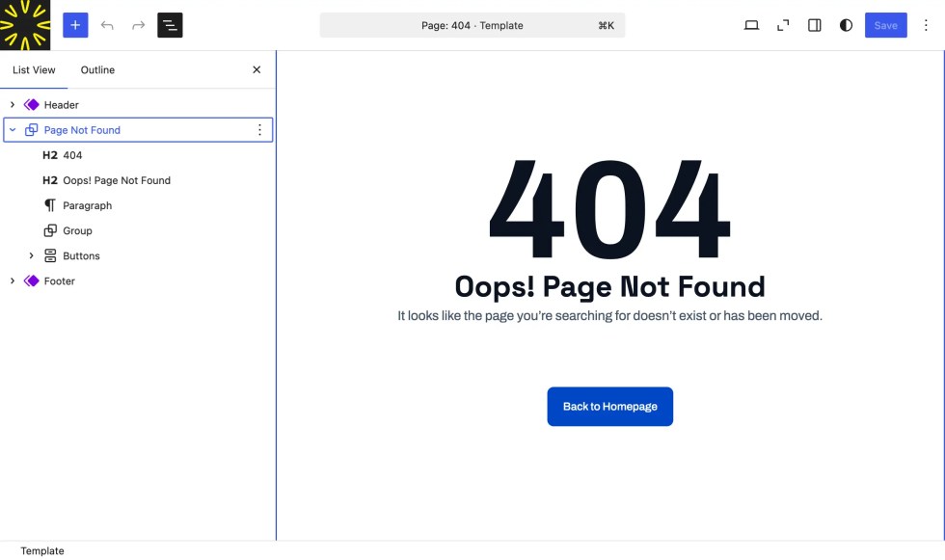945x560 pixels.
Task: Open the device preview laptop icon
Action: pos(751,25)
